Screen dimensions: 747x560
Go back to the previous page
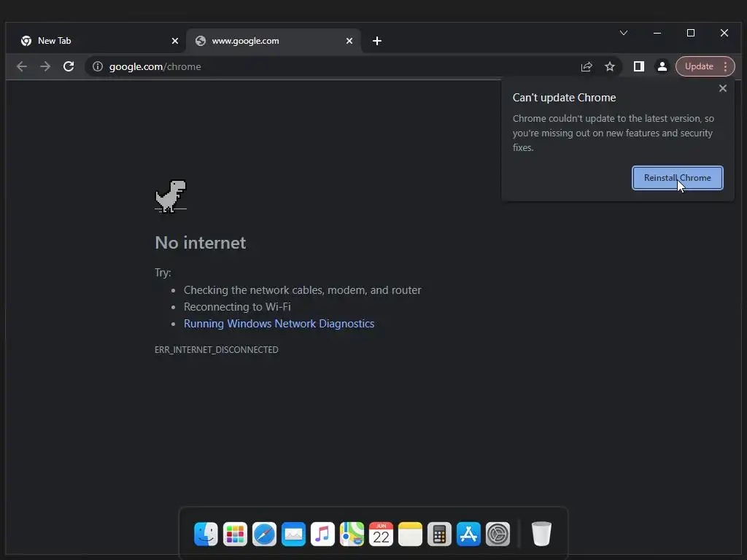pos(21,66)
